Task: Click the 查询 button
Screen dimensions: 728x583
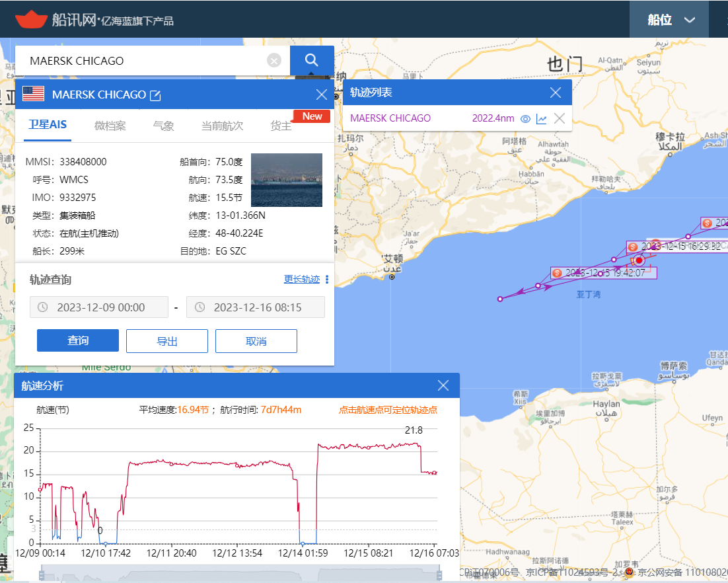Action: pyautogui.click(x=78, y=340)
